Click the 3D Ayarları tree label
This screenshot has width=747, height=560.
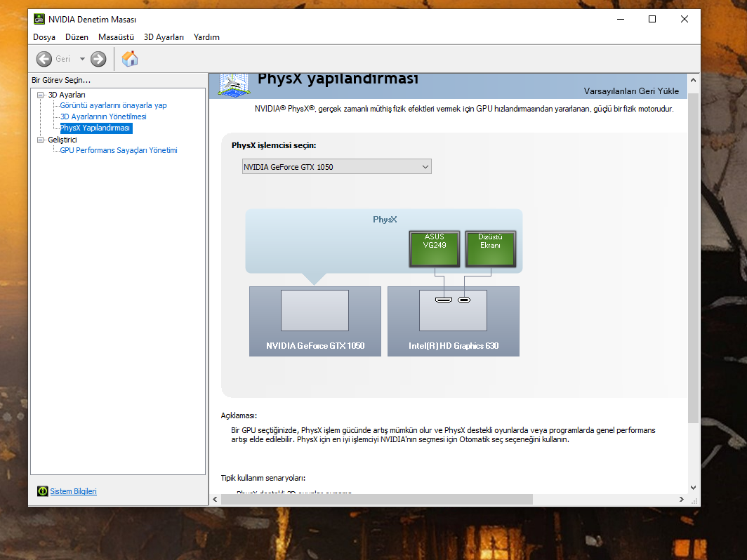point(67,95)
